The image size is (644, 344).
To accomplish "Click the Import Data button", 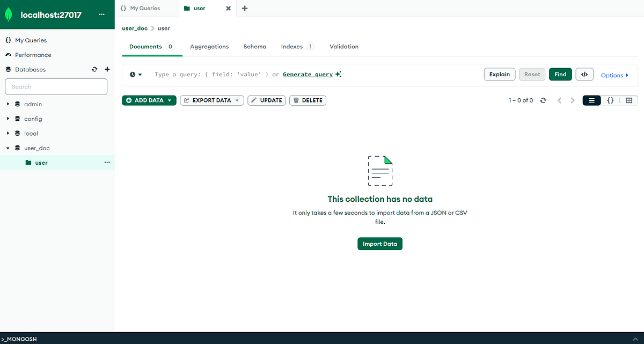I will tap(380, 244).
